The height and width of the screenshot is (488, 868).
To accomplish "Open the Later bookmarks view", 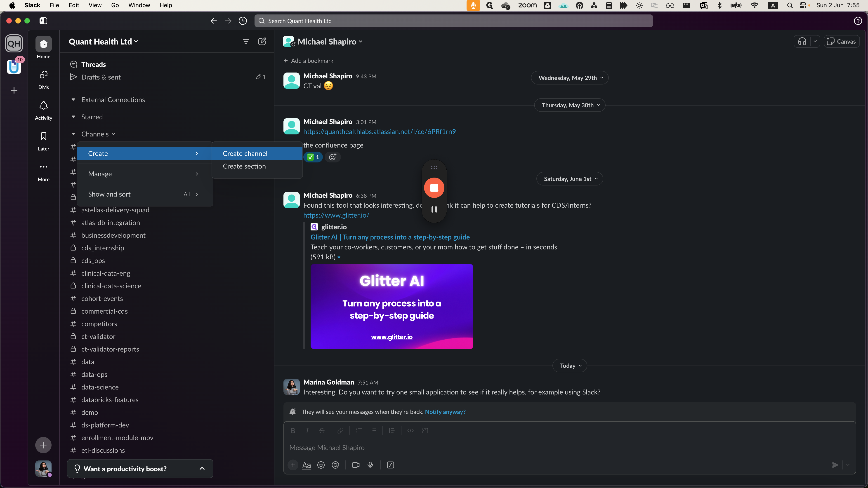I will [x=43, y=141].
